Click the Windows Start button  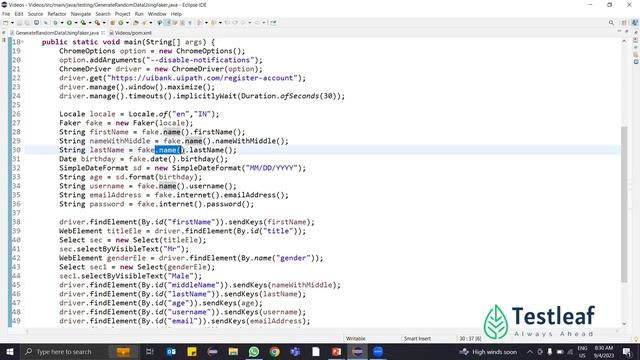point(9,351)
